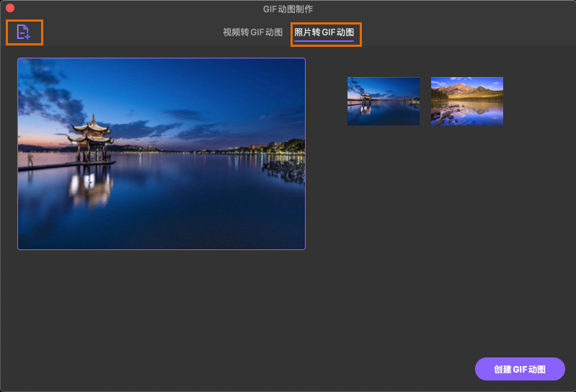Click the GIF动图制作 window title

[288, 9]
